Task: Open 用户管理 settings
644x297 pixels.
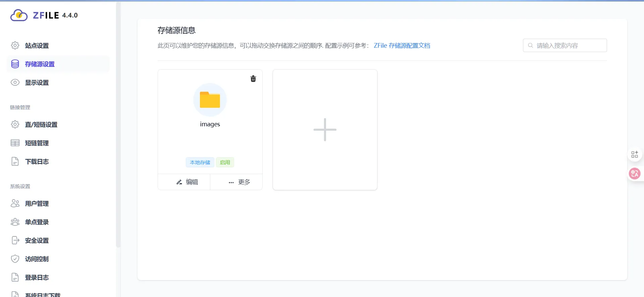Action: [58, 203]
